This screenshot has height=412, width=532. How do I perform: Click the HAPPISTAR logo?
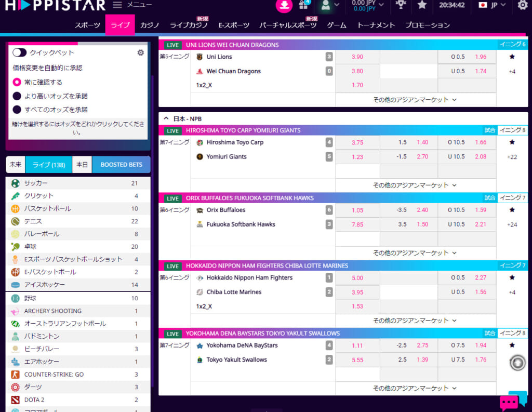pyautogui.click(x=55, y=5)
